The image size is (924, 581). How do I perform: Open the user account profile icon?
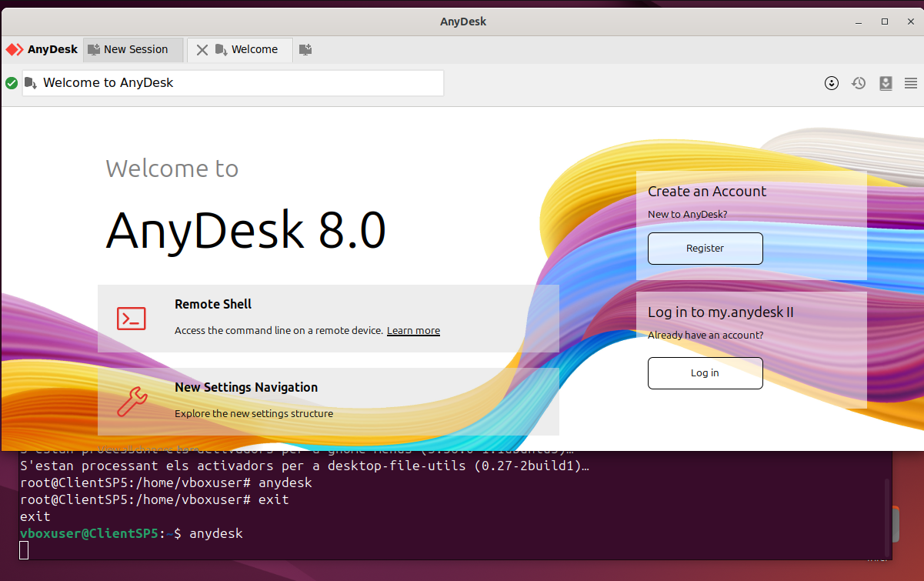(x=831, y=83)
